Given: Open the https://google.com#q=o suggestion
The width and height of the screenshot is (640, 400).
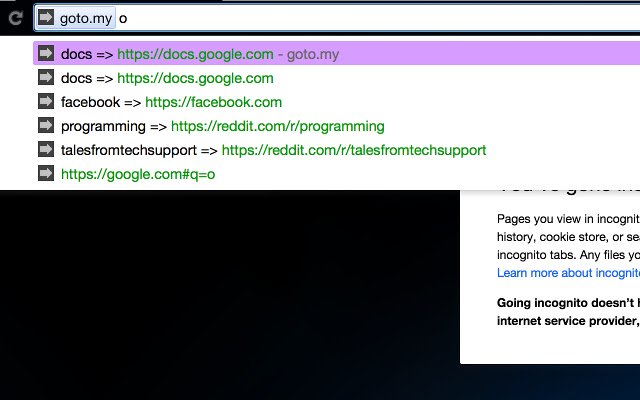Looking at the screenshot, I should [x=336, y=174].
